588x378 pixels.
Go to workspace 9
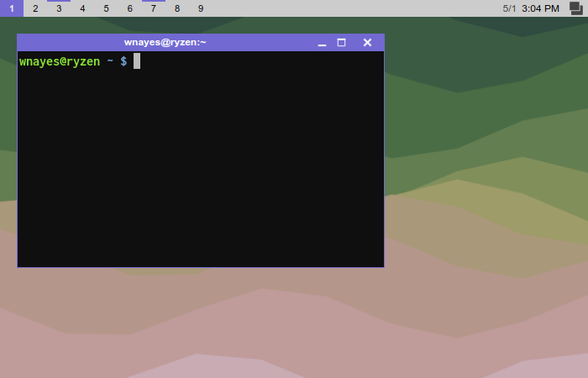200,8
